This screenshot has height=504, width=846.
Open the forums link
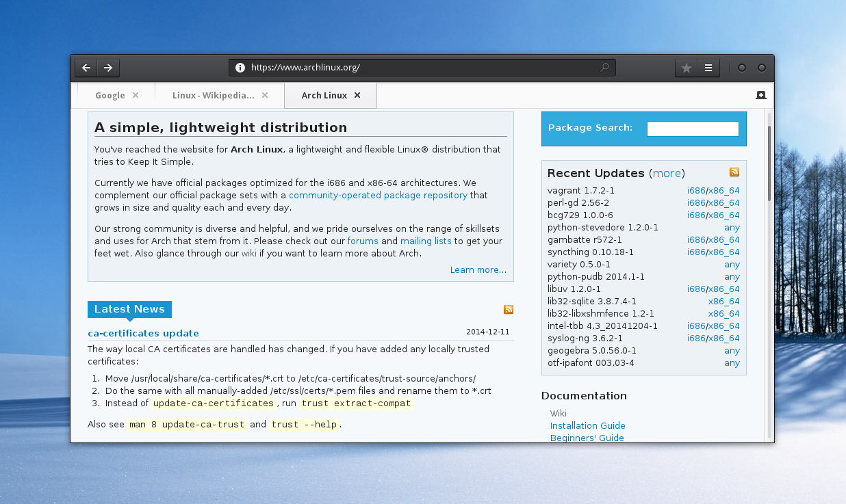coord(363,241)
